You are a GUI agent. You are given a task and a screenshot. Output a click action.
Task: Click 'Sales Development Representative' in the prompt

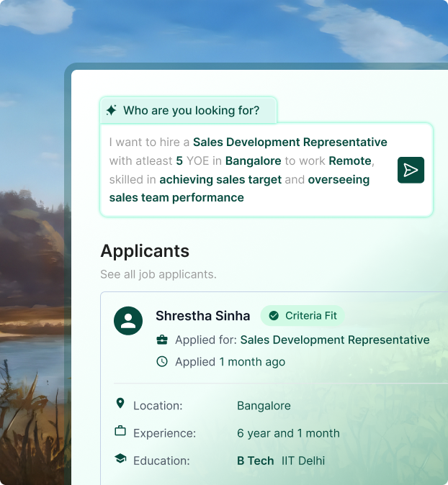tap(290, 142)
